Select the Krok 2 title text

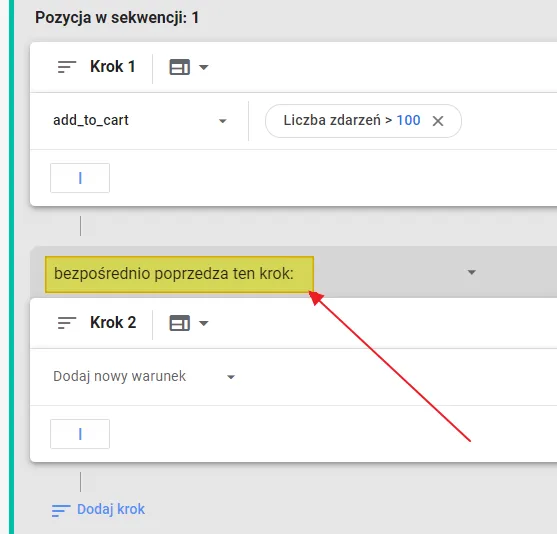(x=113, y=322)
